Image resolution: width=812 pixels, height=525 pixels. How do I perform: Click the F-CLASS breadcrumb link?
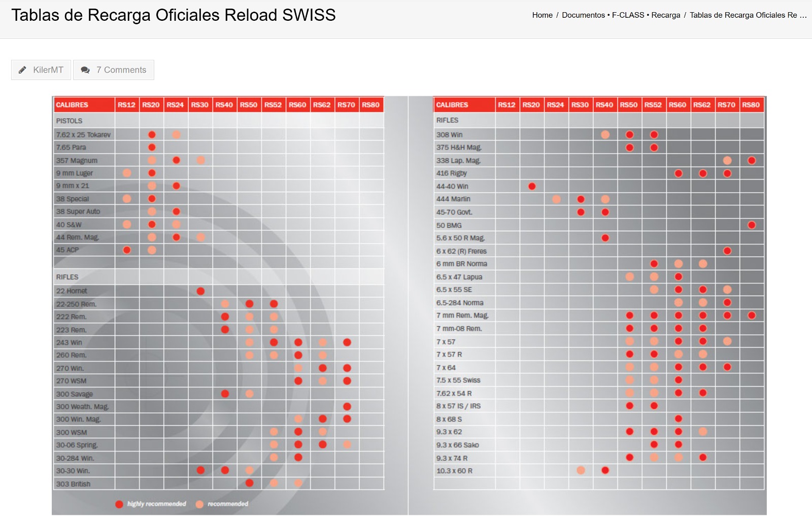click(x=628, y=15)
